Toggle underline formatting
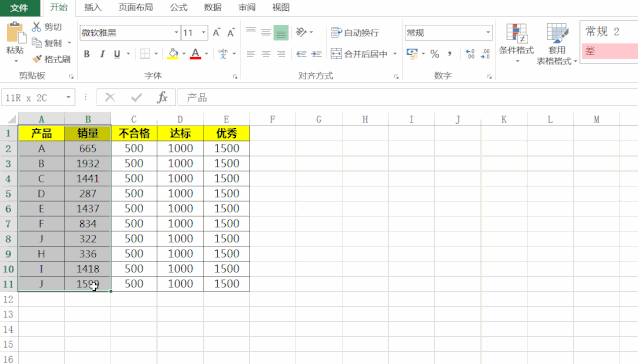638x364 pixels. [x=117, y=54]
